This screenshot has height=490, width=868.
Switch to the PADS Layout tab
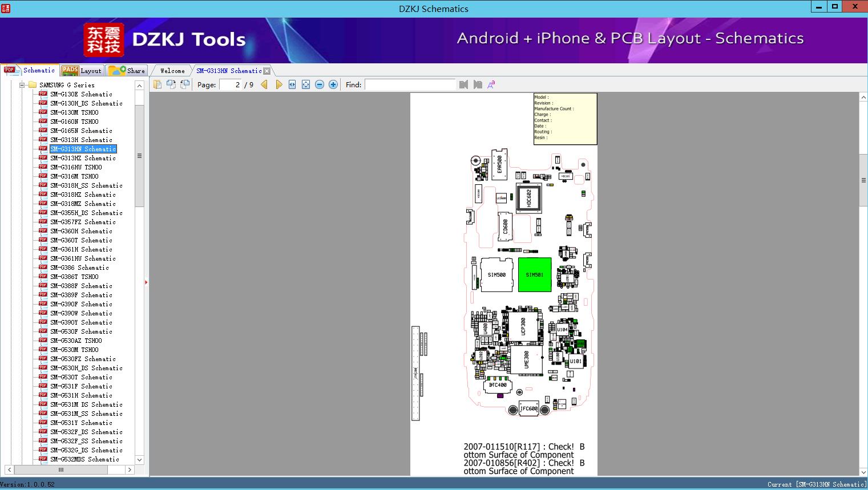(x=82, y=71)
